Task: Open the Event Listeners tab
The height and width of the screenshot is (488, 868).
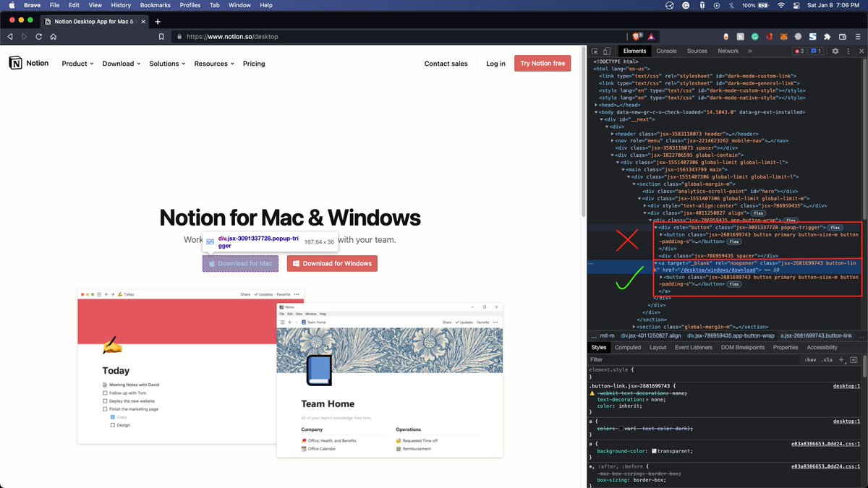Action: click(x=694, y=348)
